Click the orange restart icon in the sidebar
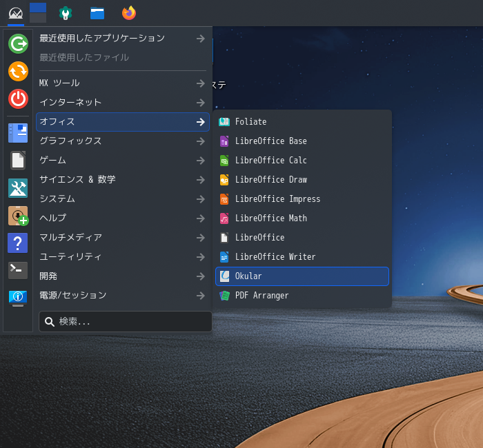Viewport: 483px width, 448px height. tap(18, 72)
